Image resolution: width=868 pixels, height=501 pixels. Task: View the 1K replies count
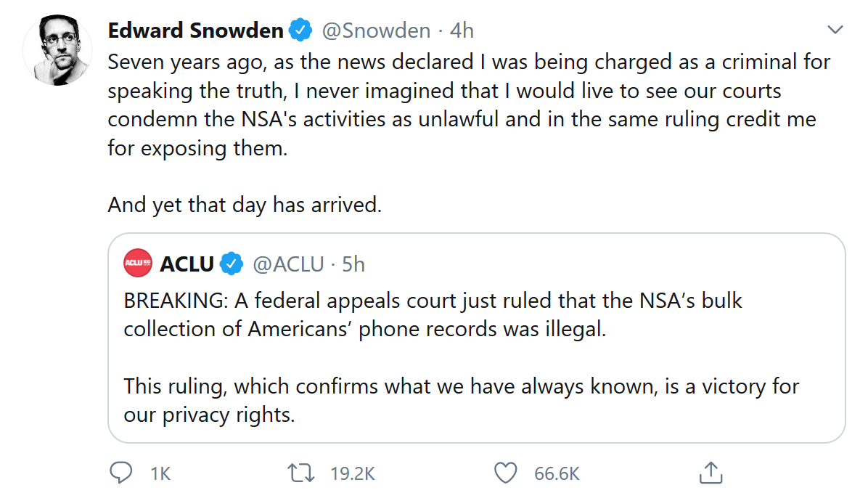[160, 474]
